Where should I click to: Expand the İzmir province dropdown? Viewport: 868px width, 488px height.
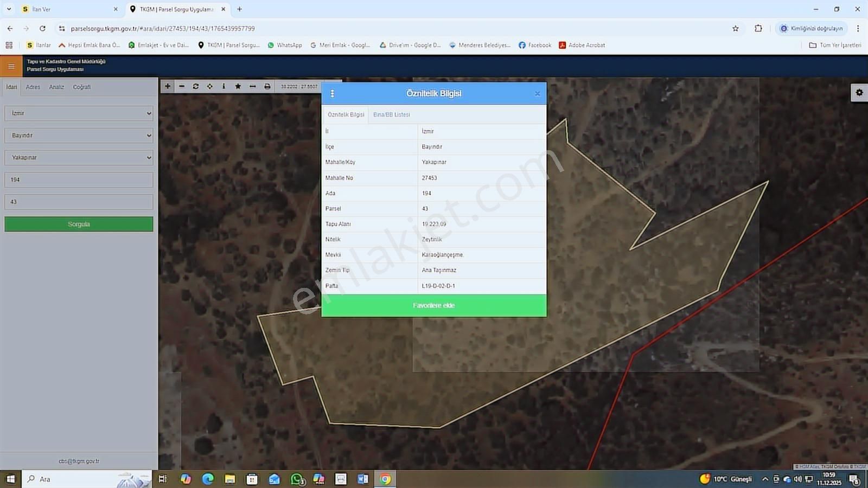coord(79,113)
